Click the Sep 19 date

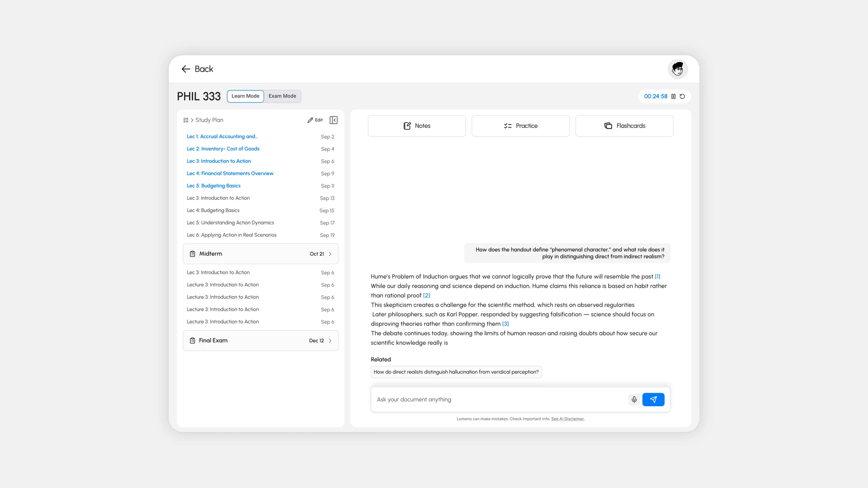click(327, 235)
